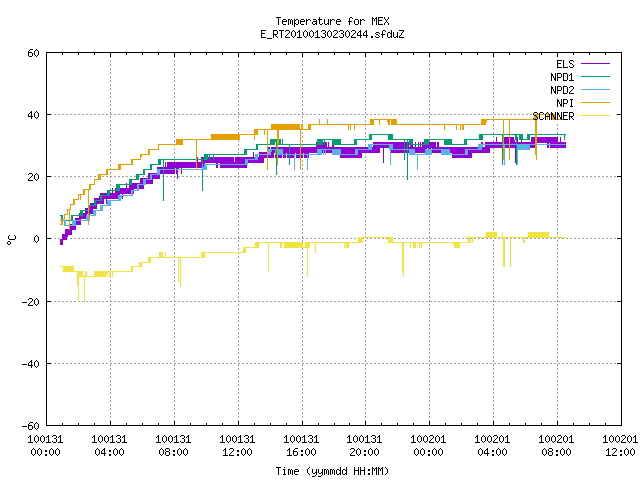Click the x-axis label 100201 08:00
Viewport: 640px width, 480px height.
tap(556, 446)
